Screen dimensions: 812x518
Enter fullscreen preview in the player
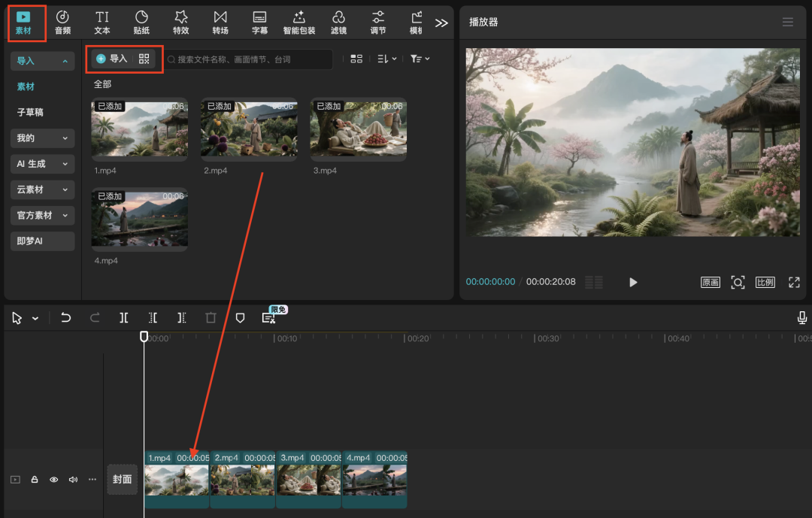coord(794,282)
